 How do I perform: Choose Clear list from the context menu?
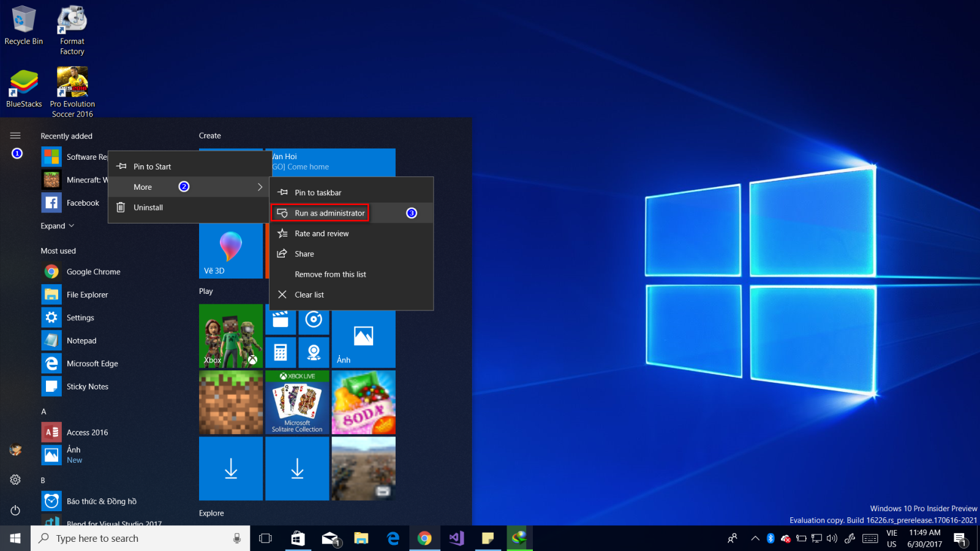(309, 294)
